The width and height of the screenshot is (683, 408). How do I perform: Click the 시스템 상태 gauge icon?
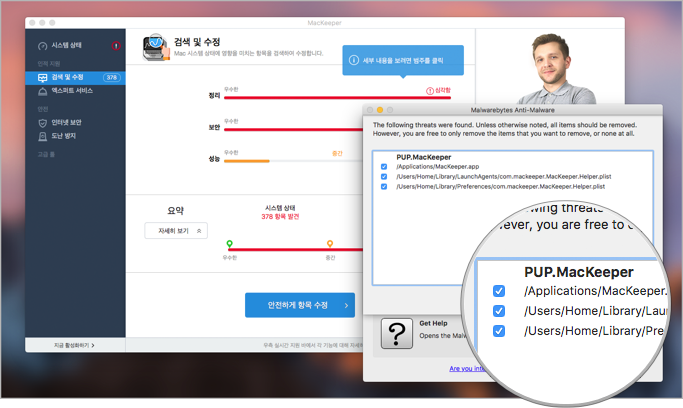pyautogui.click(x=42, y=46)
